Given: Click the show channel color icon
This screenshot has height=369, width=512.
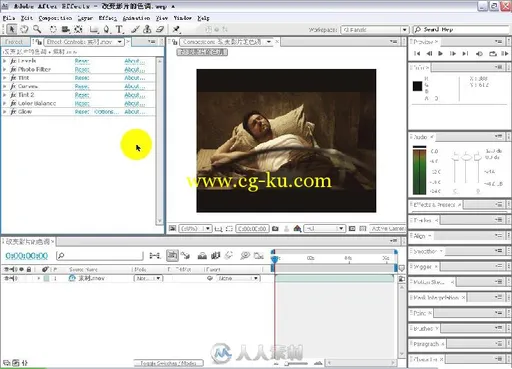Looking at the screenshot, I should coord(297,229).
